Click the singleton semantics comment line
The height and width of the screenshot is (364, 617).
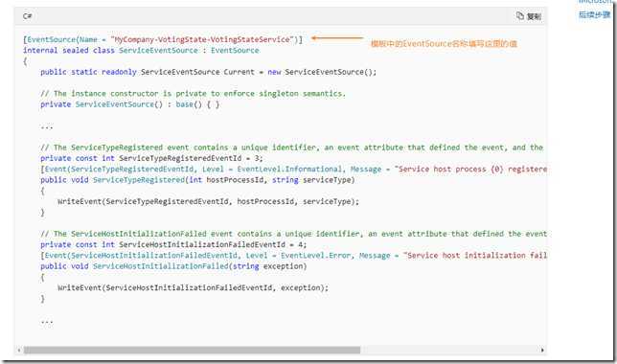(193, 94)
